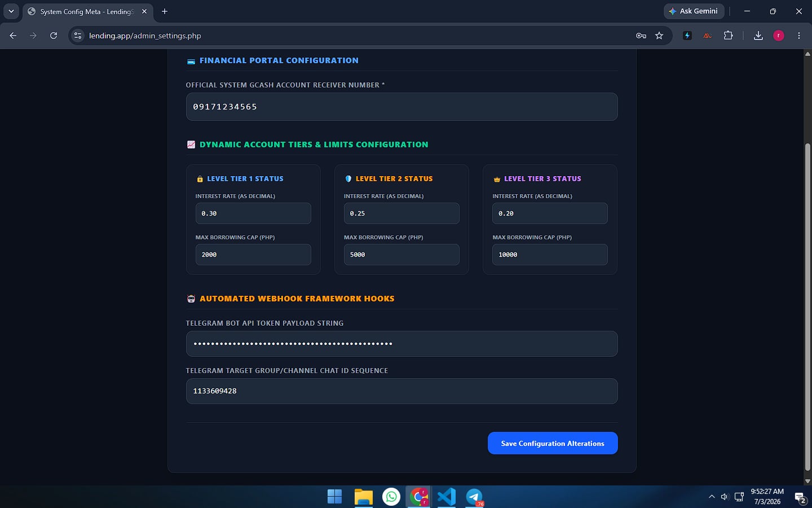Bookmark this page with the star icon
Viewport: 812px width, 508px height.
tap(659, 36)
